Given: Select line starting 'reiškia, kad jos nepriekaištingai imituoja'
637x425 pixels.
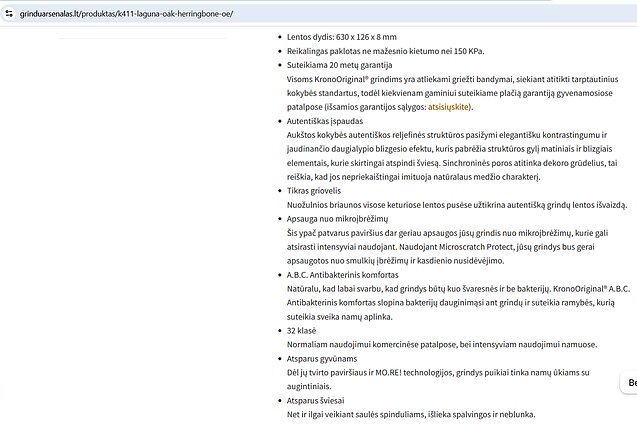Looking at the screenshot, I should click(x=414, y=177).
